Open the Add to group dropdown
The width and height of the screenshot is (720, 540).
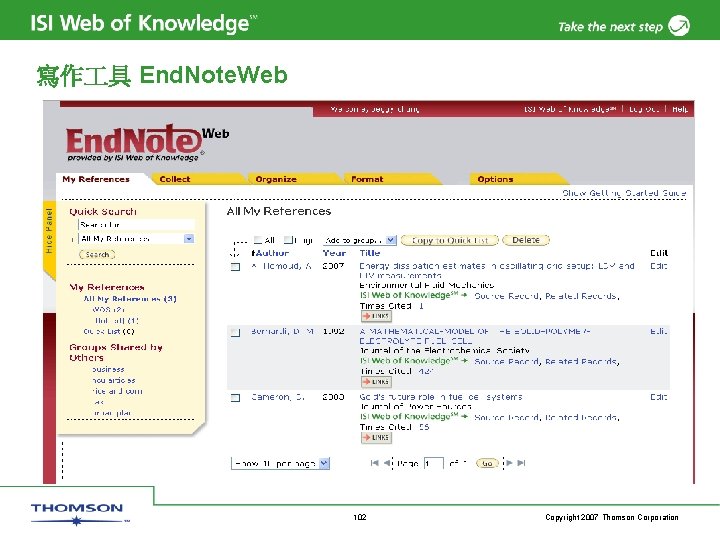coord(360,240)
